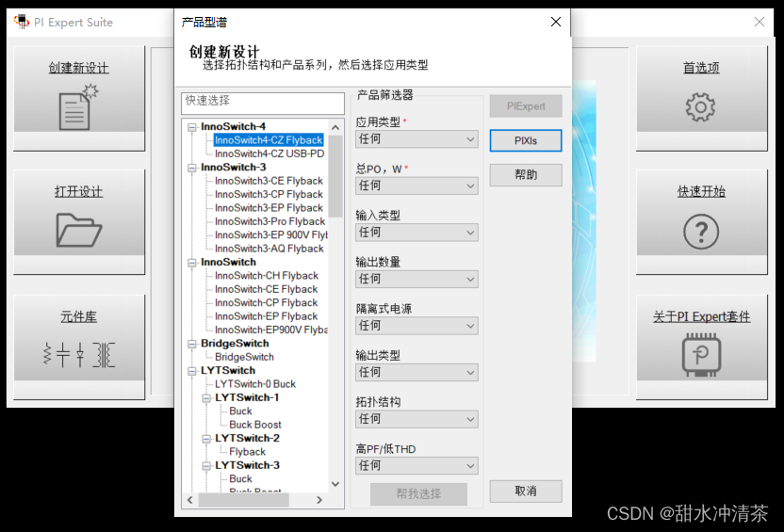Screen dimensions: 784x532
Task: Open the 首选项 link
Action: tap(701, 68)
